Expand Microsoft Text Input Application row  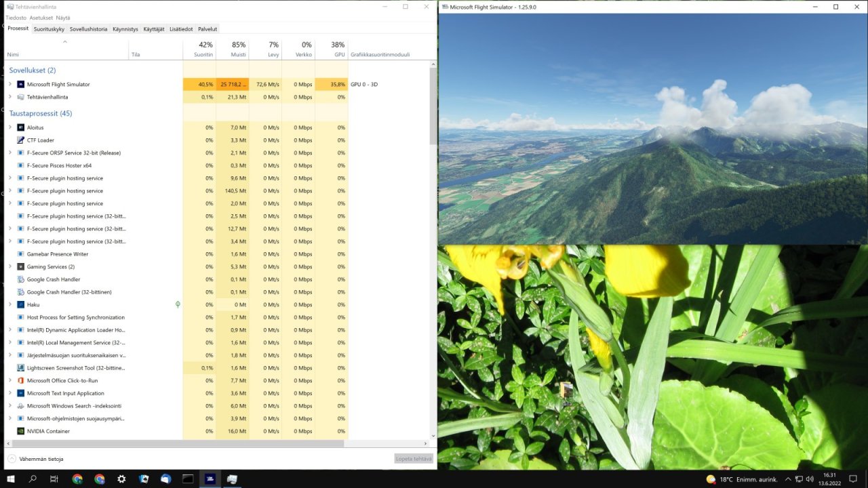(x=10, y=393)
